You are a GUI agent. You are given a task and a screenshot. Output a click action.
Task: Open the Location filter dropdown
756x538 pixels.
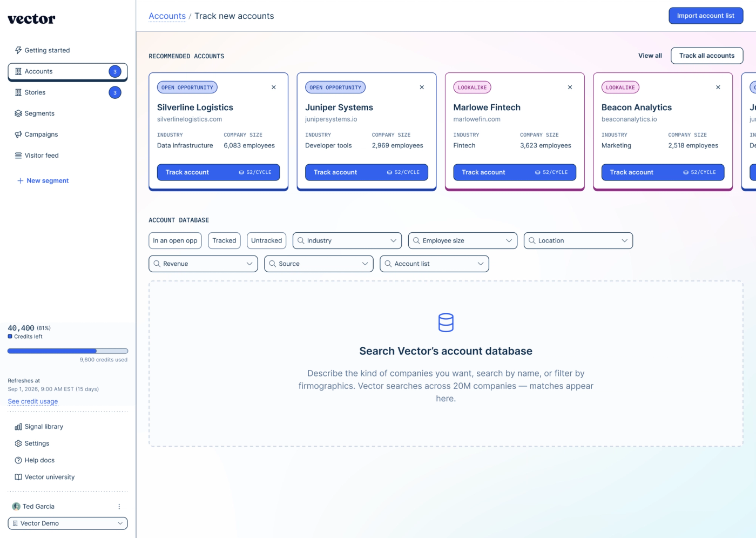click(578, 240)
